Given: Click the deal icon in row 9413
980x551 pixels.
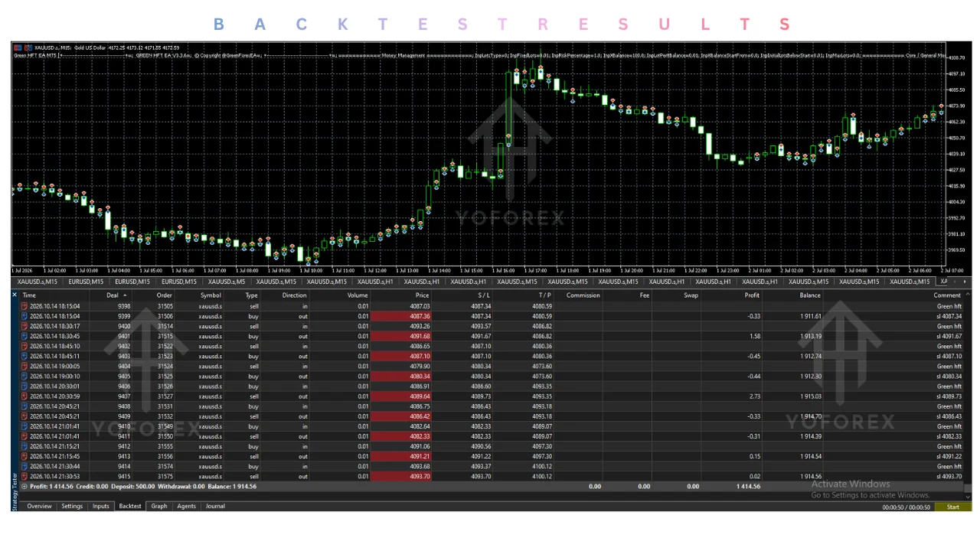Looking at the screenshot, I should click(24, 456).
